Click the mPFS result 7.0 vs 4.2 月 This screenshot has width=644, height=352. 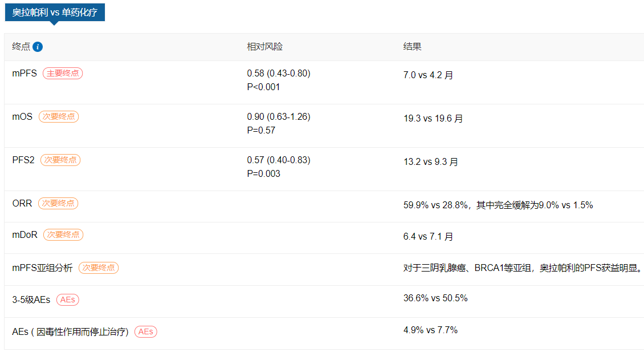429,75
